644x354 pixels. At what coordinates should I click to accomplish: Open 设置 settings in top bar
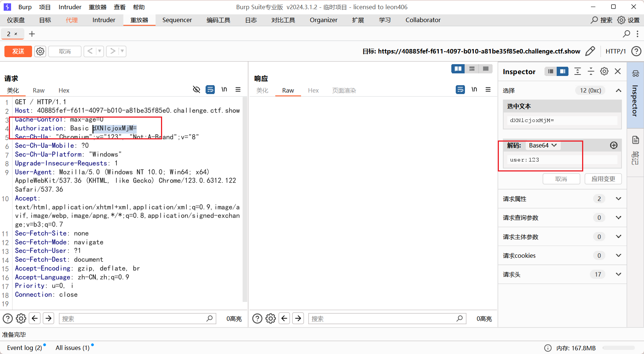pos(629,20)
